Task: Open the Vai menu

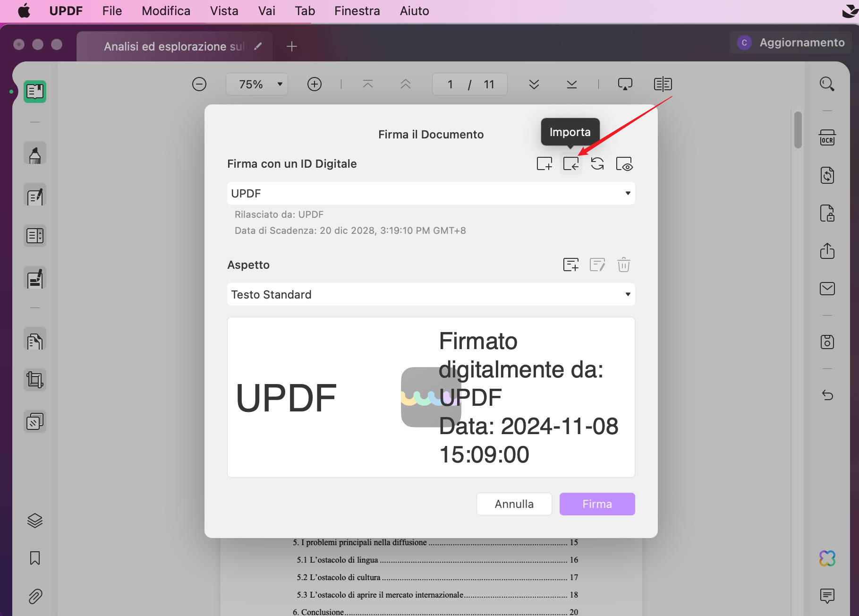Action: tap(267, 11)
